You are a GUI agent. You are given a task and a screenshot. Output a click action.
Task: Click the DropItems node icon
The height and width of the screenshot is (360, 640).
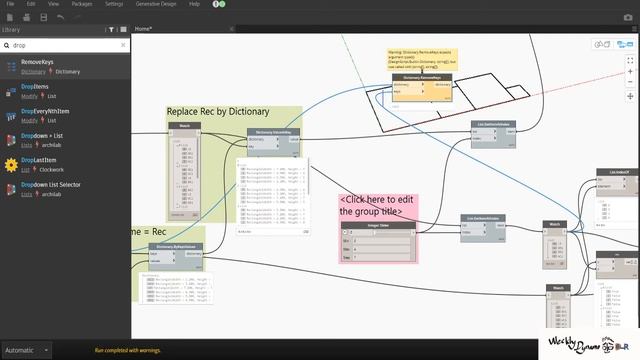click(x=11, y=92)
